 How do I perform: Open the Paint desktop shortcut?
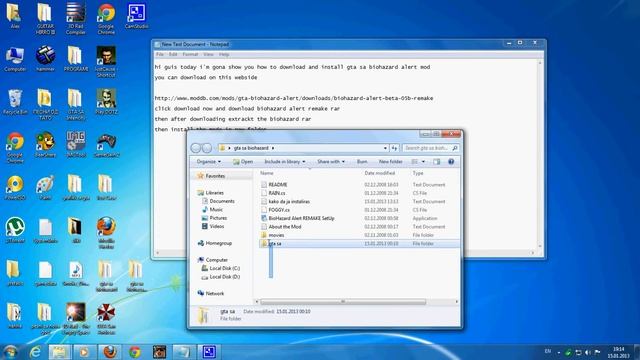click(45, 188)
